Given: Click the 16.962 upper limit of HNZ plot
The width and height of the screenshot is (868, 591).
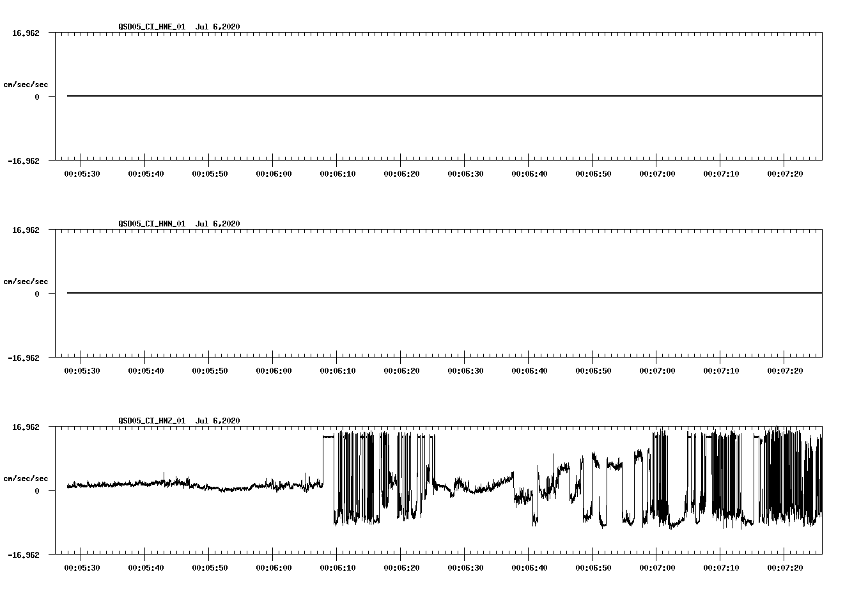Looking at the screenshot, I should (x=26, y=427).
